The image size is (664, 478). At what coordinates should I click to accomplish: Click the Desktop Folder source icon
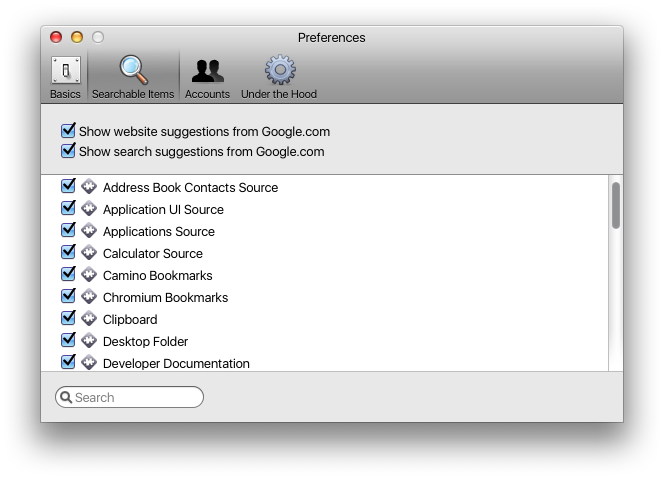[88, 341]
